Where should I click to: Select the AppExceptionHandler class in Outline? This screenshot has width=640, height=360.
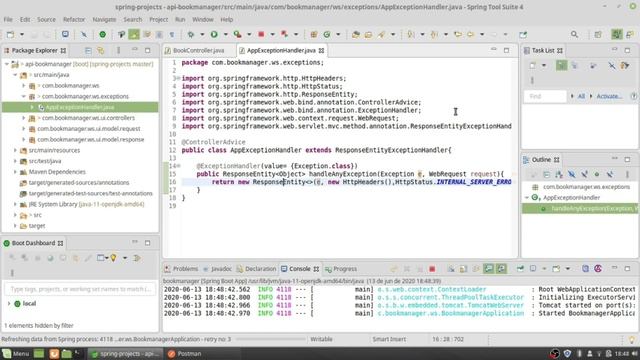(571, 198)
